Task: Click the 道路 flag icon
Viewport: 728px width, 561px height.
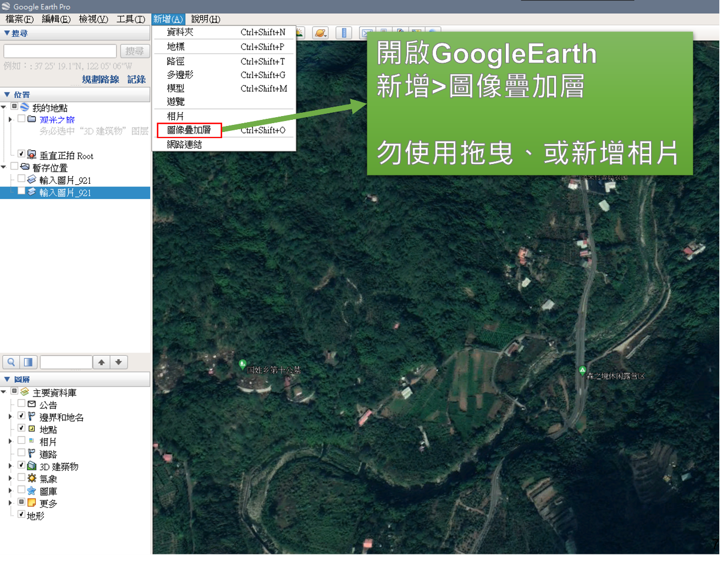Action: point(32,453)
